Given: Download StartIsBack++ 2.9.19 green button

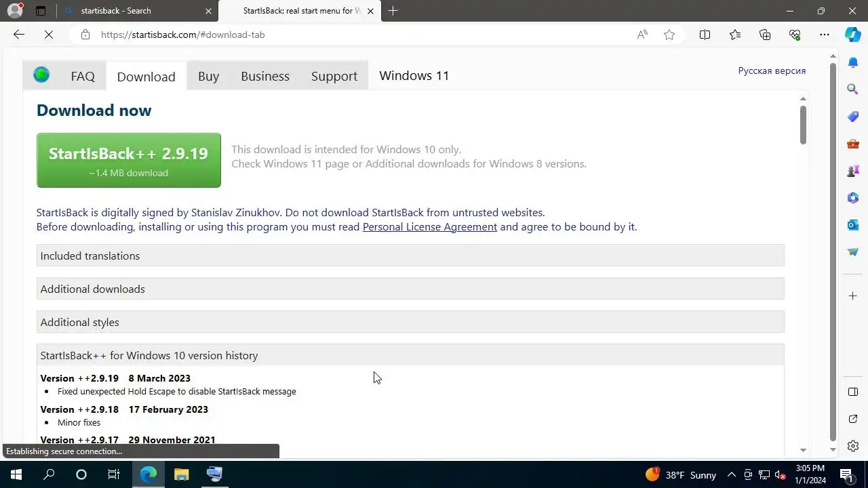Looking at the screenshot, I should click(129, 160).
